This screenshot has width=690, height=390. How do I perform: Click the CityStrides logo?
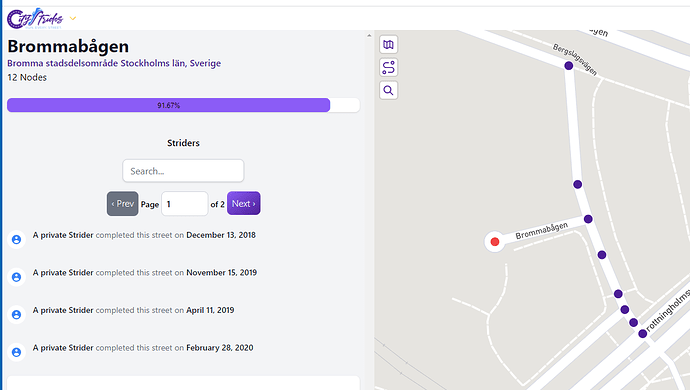(x=35, y=18)
